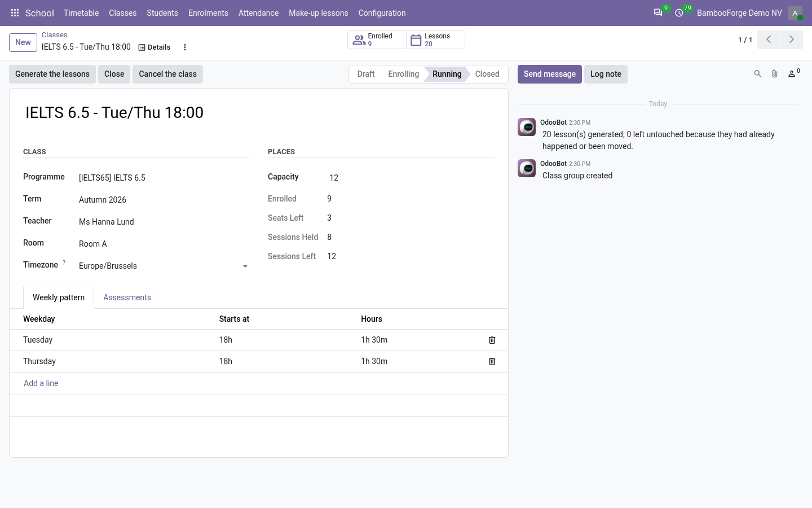Click the Timezone help question mark
Image resolution: width=812 pixels, height=508 pixels.
[x=64, y=262]
